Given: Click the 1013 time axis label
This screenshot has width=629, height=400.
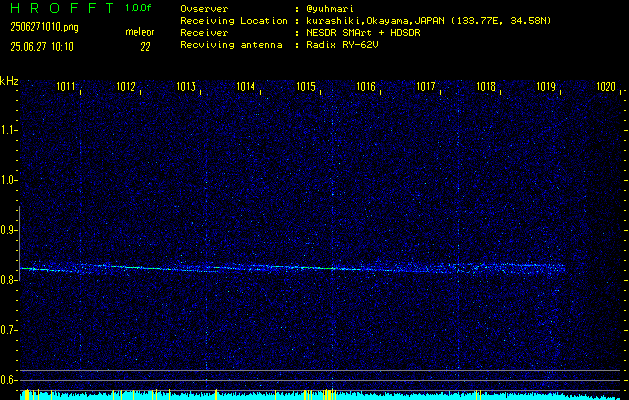Looking at the screenshot, I should pyautogui.click(x=186, y=86).
